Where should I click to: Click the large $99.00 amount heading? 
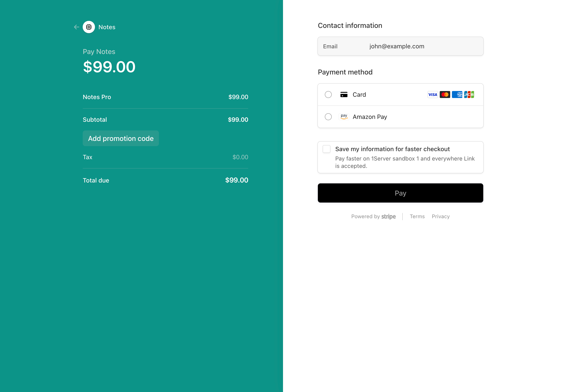coord(109,67)
